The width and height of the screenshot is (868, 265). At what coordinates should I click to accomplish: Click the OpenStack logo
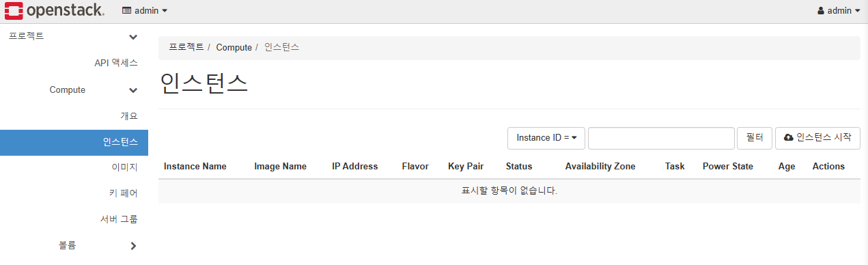tap(55, 10)
